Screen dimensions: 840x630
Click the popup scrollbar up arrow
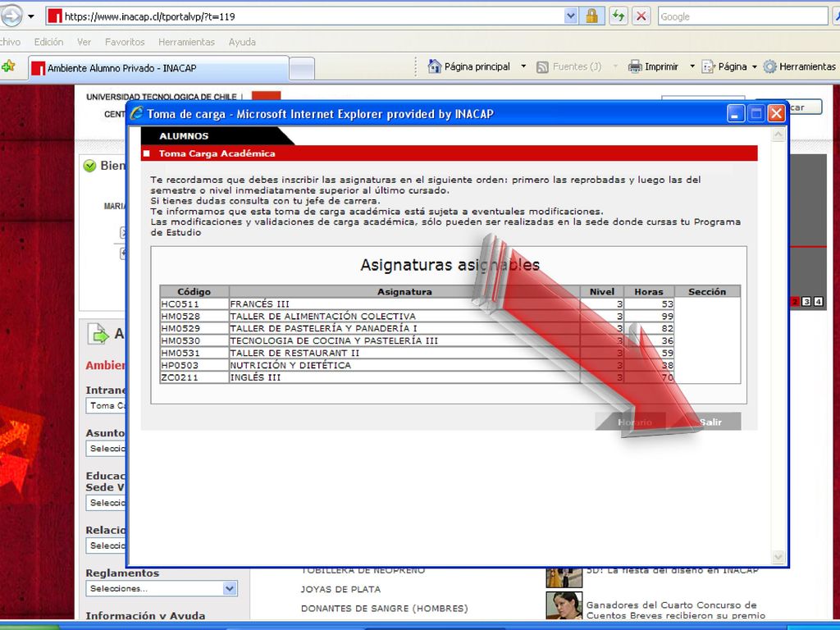[778, 135]
